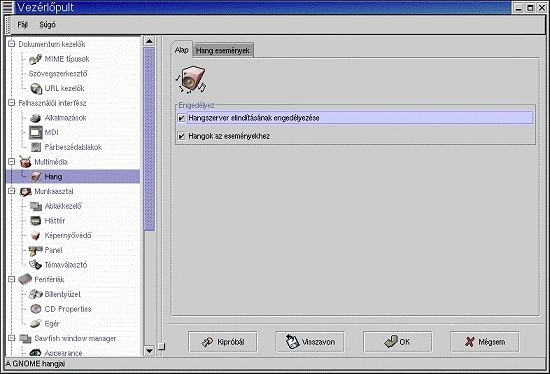Select the Témaválasztó theme icon
The image size is (550, 374).
coord(35,265)
